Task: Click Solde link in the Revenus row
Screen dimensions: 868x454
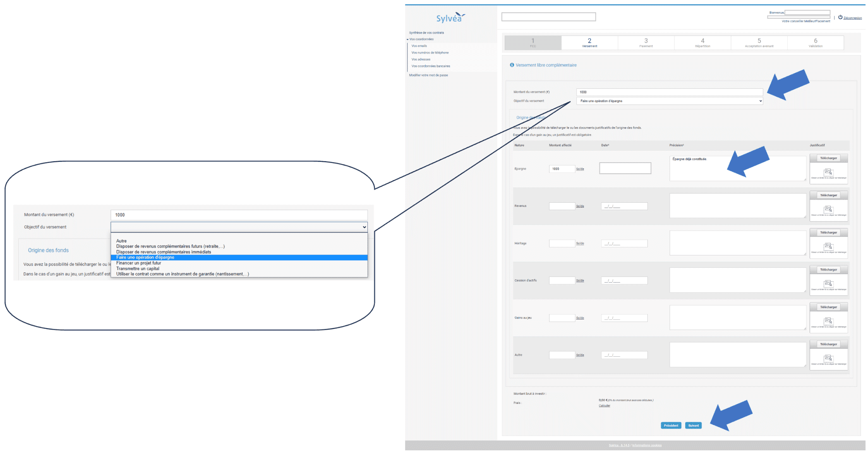Action: [580, 206]
